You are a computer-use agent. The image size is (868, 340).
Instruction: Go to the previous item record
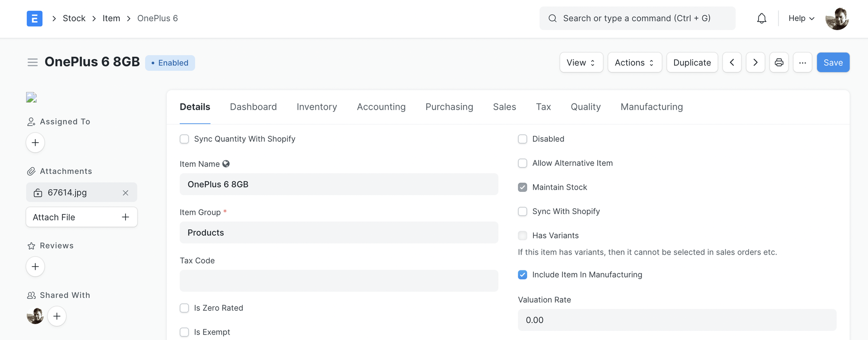(731, 62)
